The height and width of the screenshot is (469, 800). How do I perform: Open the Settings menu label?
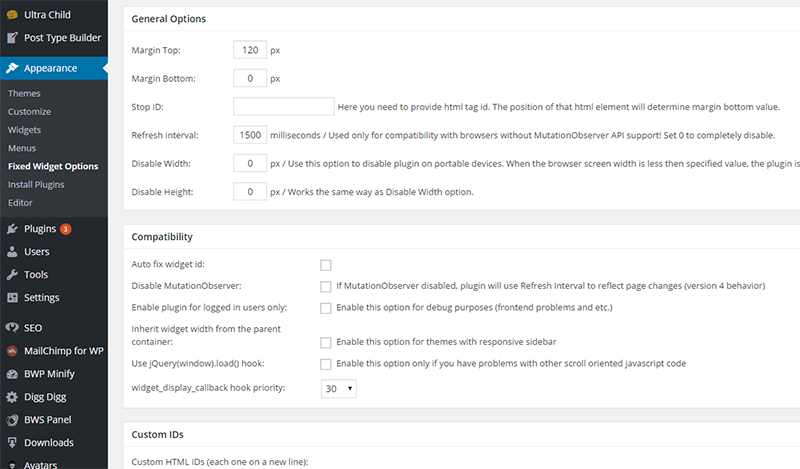click(42, 298)
